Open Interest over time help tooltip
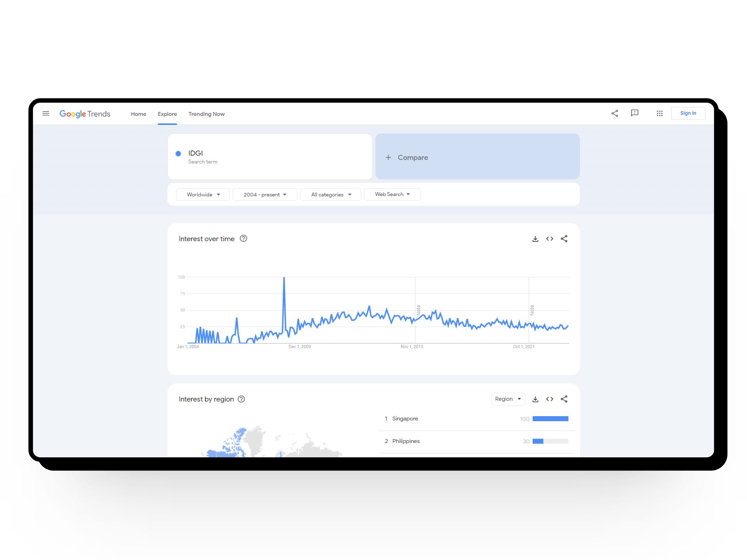 [244, 239]
